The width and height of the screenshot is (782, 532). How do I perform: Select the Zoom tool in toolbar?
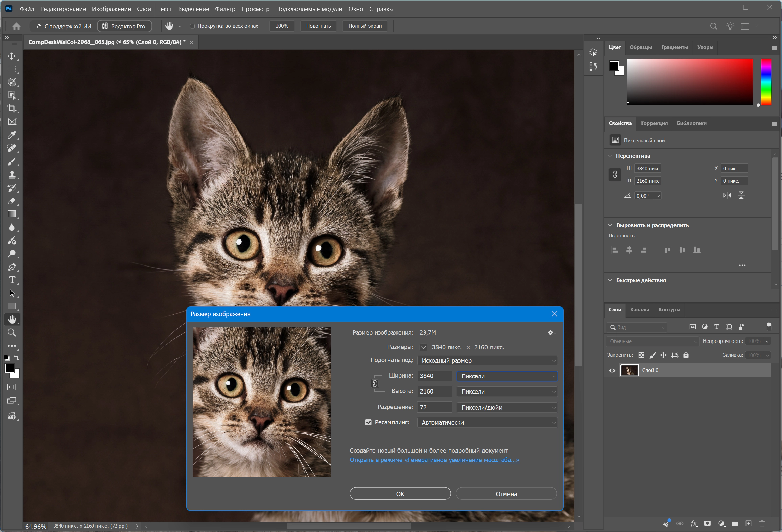pyautogui.click(x=12, y=333)
